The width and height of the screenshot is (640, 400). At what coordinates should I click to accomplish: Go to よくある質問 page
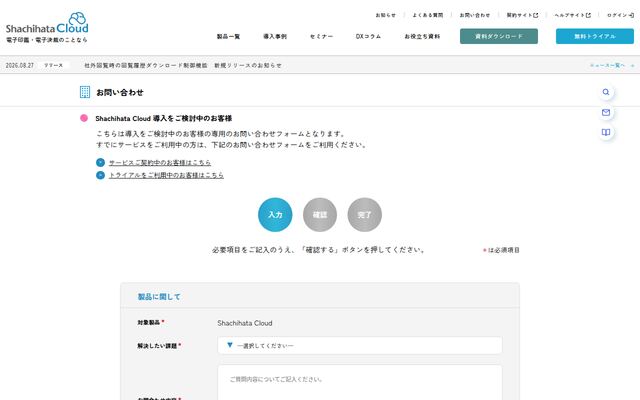pyautogui.click(x=428, y=15)
